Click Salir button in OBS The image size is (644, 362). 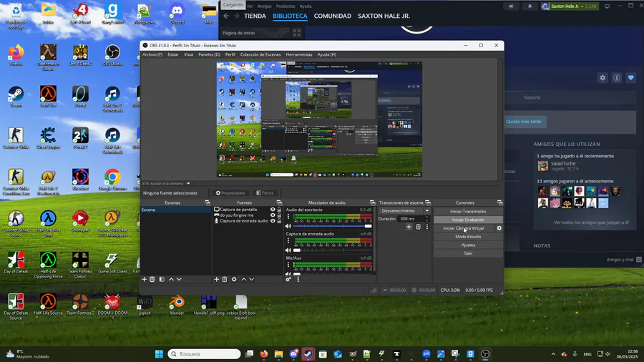point(468,253)
